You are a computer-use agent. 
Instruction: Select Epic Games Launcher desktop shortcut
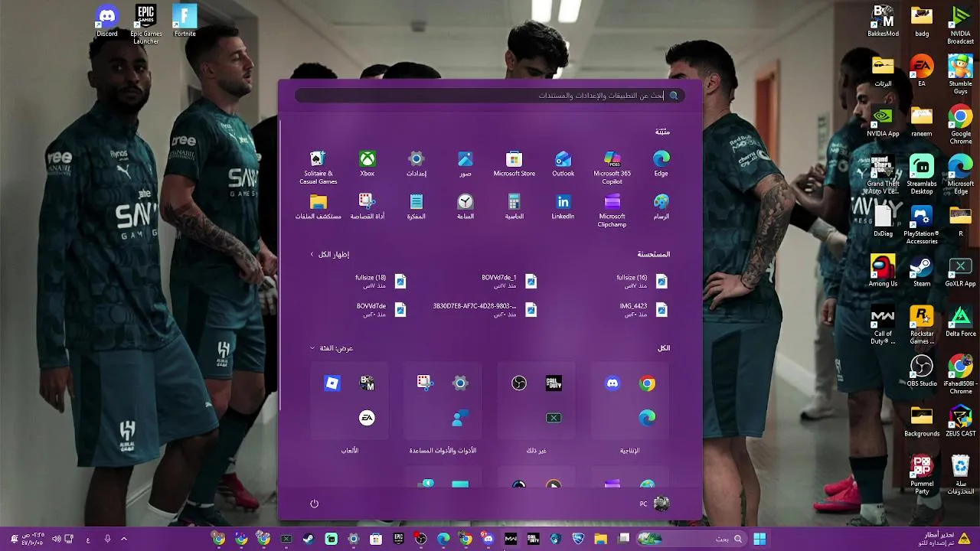[x=145, y=24]
